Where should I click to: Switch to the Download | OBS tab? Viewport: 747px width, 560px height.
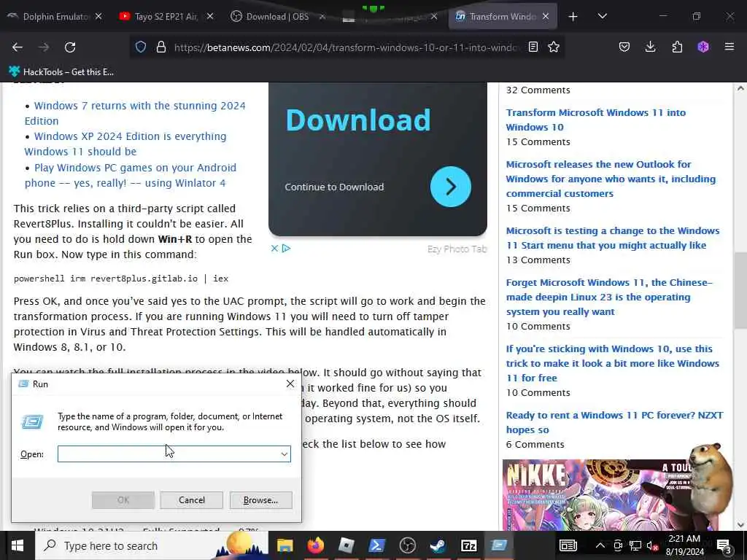click(271, 17)
